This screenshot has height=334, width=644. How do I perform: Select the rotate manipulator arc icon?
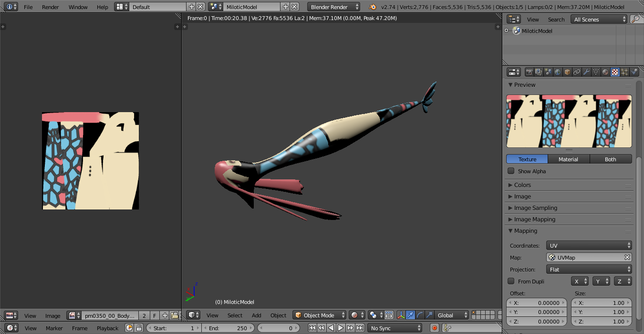point(420,315)
